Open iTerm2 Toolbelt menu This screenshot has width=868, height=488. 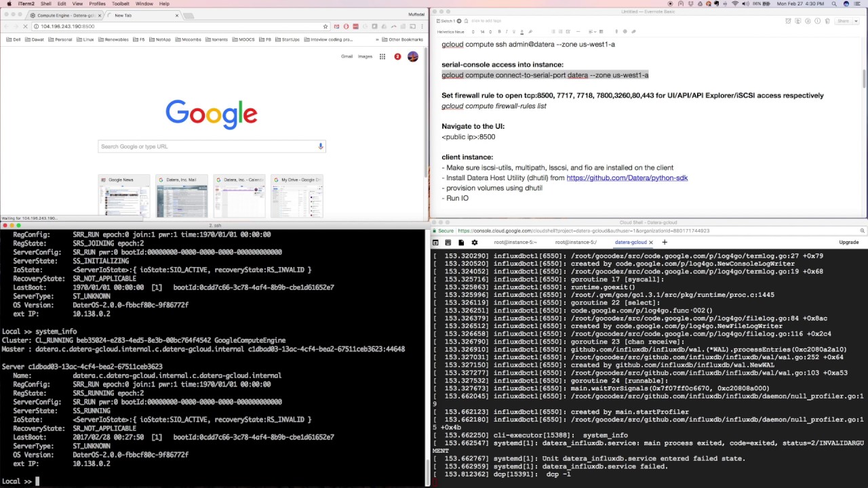(120, 3)
